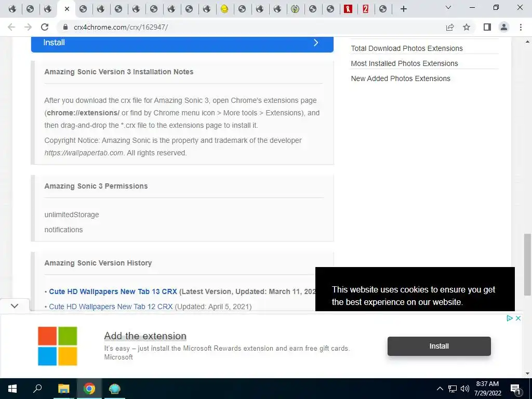Click the dark Install button in the ad
This screenshot has height=399, width=532.
click(x=439, y=346)
